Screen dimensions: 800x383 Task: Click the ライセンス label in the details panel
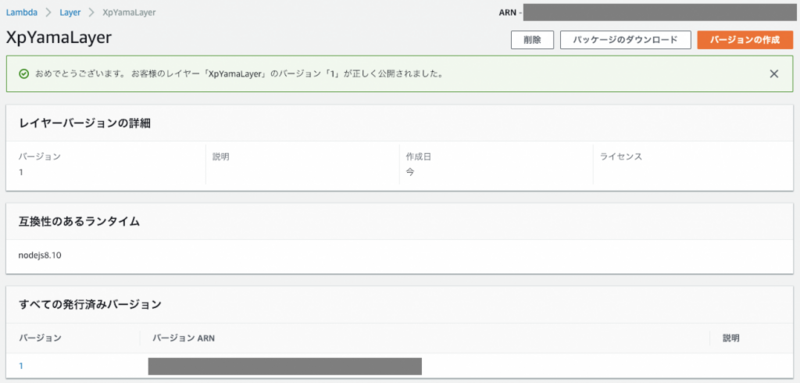point(621,157)
